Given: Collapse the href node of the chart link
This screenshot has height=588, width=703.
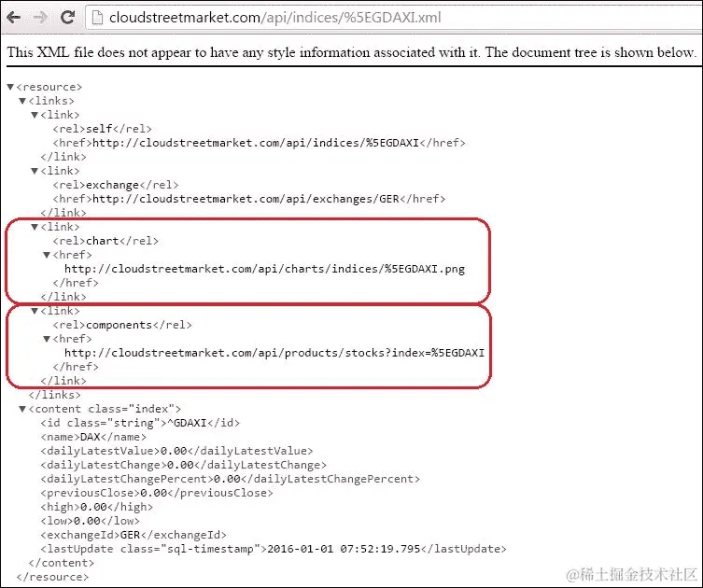Looking at the screenshot, I should (47, 255).
